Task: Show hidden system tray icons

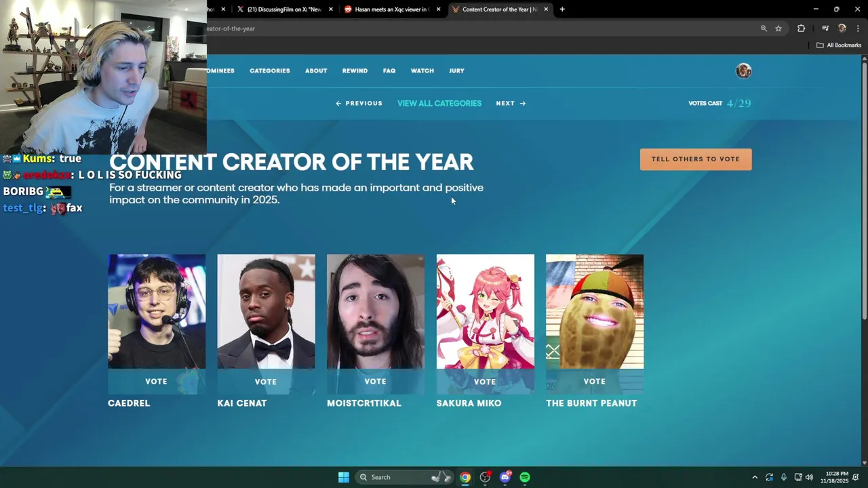Action: pyautogui.click(x=755, y=477)
